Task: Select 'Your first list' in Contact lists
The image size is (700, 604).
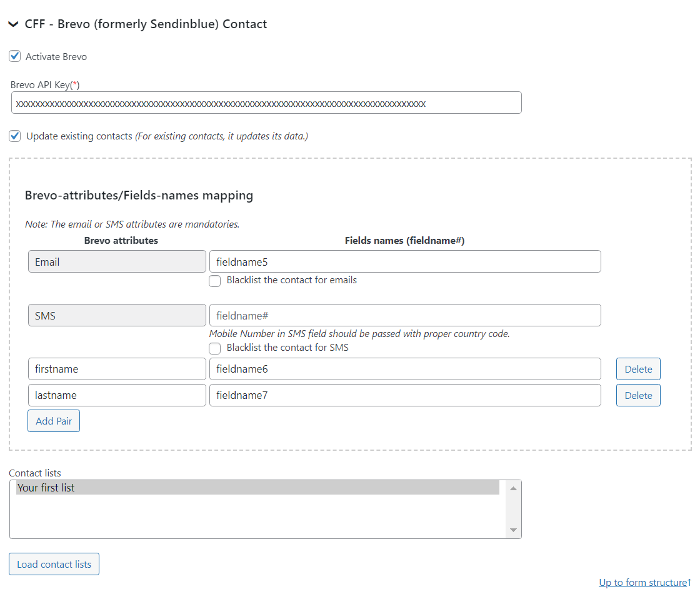Action: tap(257, 488)
